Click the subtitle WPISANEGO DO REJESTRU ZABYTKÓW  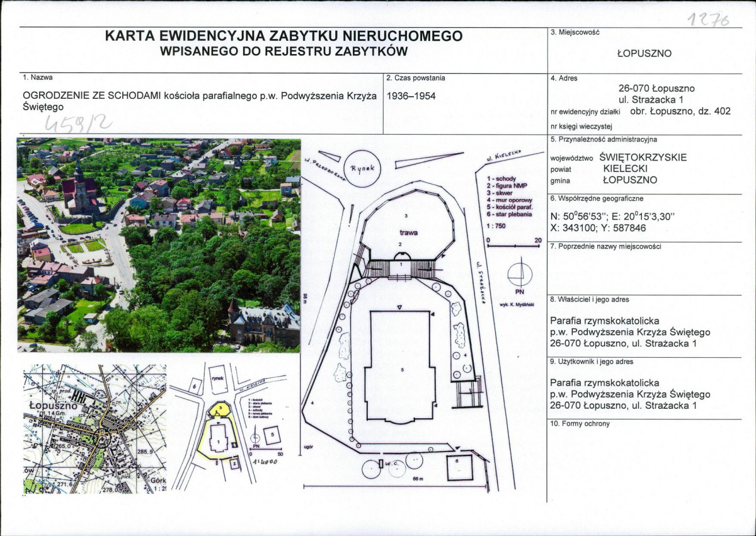[x=283, y=52]
